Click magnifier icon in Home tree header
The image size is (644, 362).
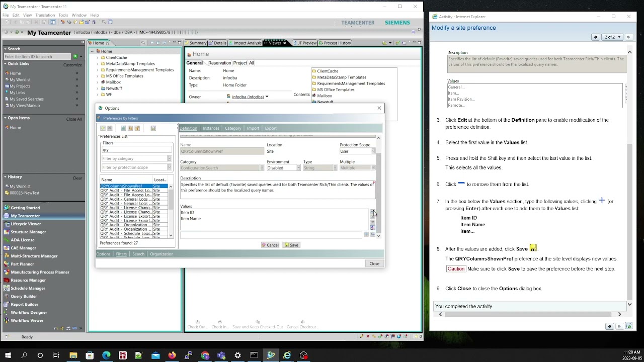[143, 43]
